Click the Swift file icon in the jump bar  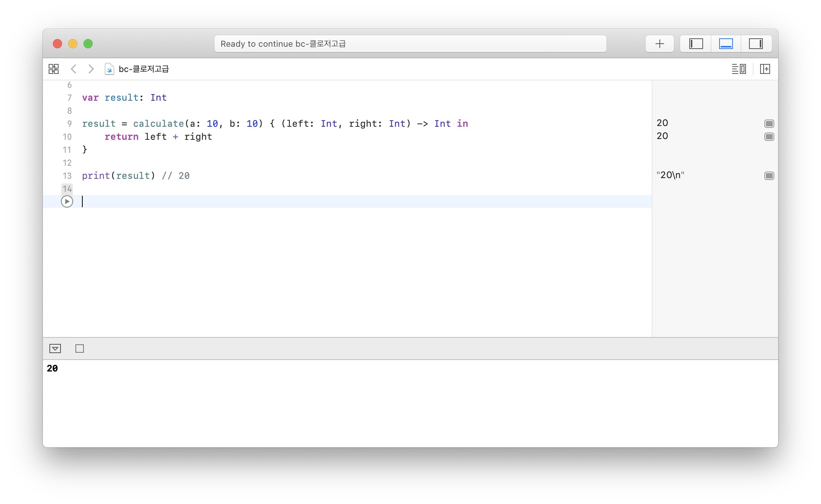coord(109,69)
